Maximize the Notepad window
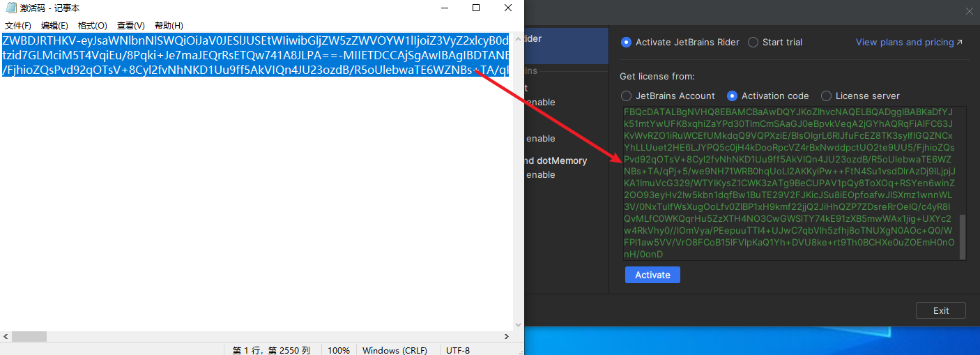Screen dimensions: 980x355 coord(476,8)
